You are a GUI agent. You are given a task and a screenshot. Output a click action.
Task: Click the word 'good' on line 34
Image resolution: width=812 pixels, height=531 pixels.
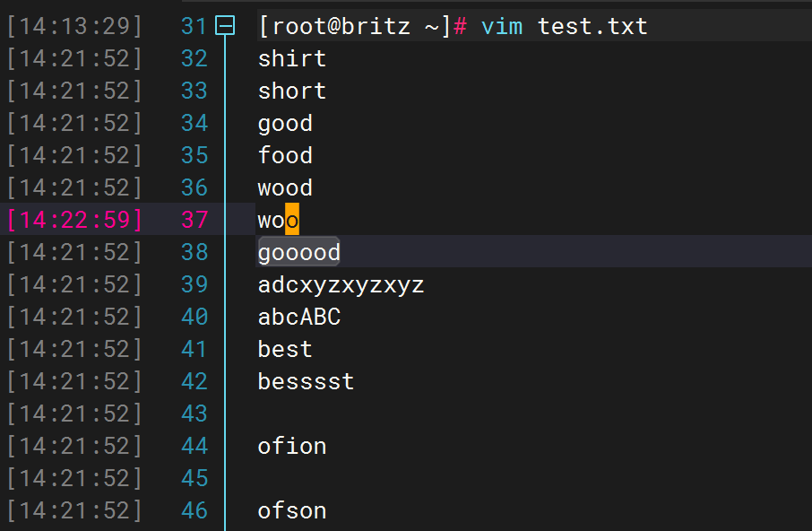pyautogui.click(x=285, y=124)
